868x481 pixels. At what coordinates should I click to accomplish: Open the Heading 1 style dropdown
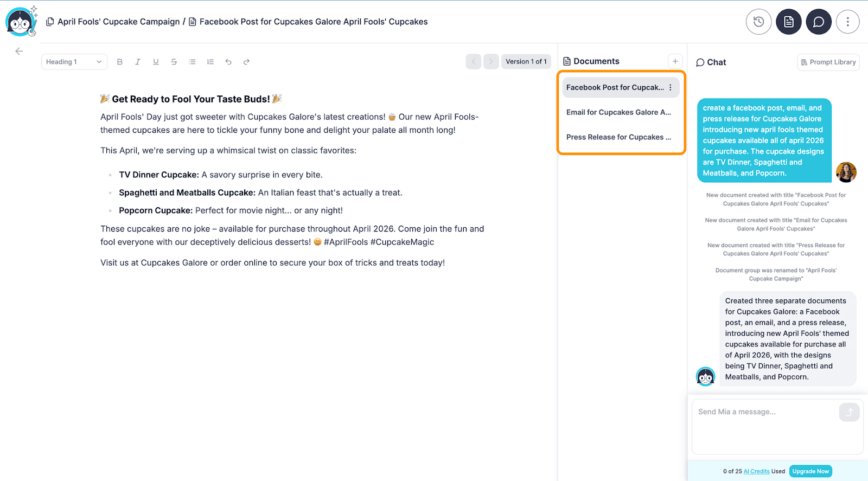point(74,62)
